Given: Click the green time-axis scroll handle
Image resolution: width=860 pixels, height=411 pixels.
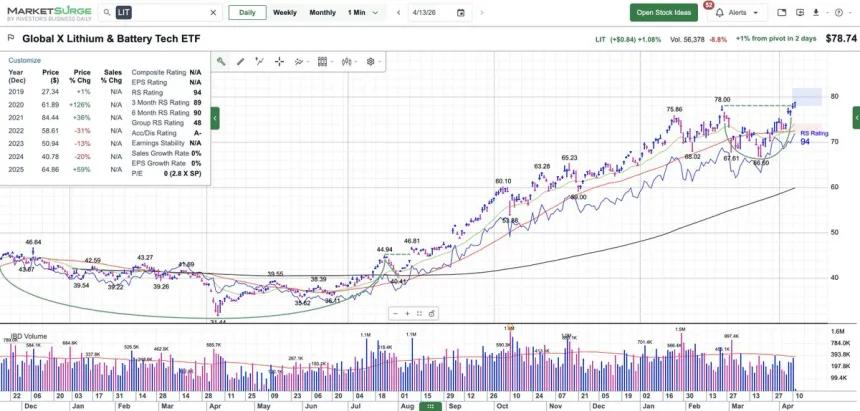Looking at the screenshot, I should click(x=431, y=407).
